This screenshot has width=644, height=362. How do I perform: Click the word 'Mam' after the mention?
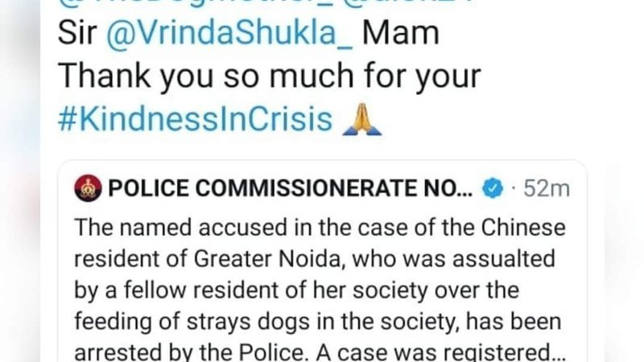pos(400,33)
